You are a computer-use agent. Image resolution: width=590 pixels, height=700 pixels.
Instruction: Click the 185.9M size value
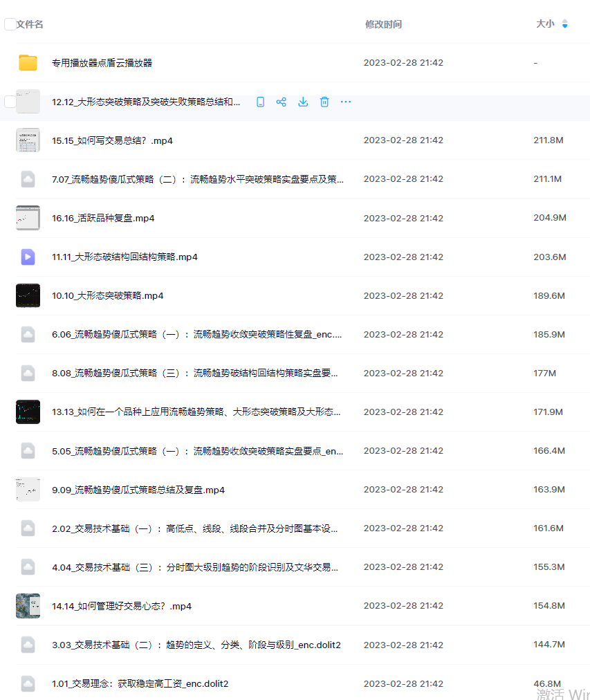click(x=549, y=334)
